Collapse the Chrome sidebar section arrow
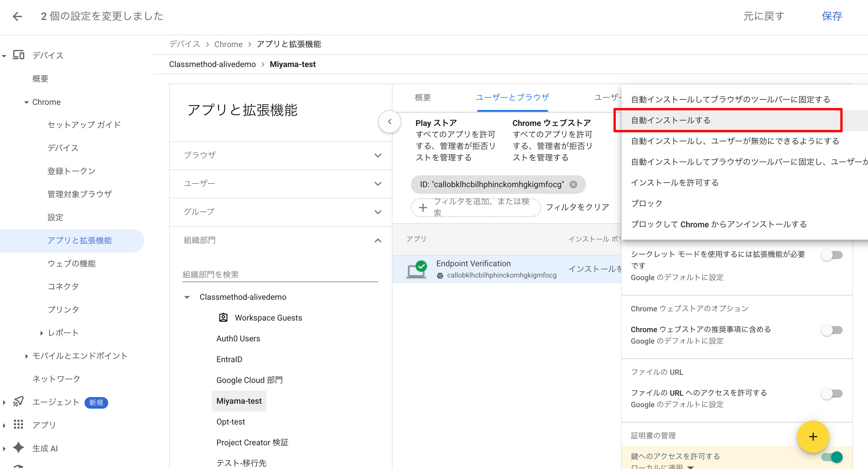 tap(26, 102)
